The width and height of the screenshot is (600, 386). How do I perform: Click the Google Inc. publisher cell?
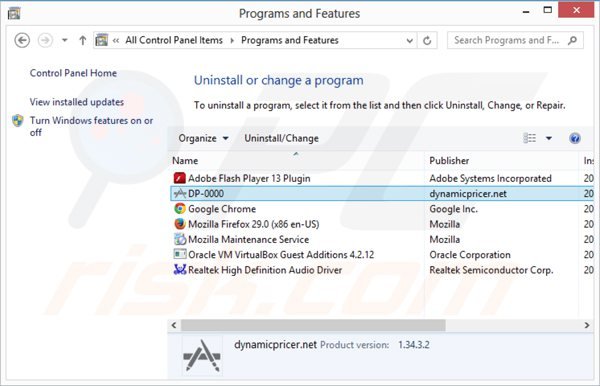[453, 209]
